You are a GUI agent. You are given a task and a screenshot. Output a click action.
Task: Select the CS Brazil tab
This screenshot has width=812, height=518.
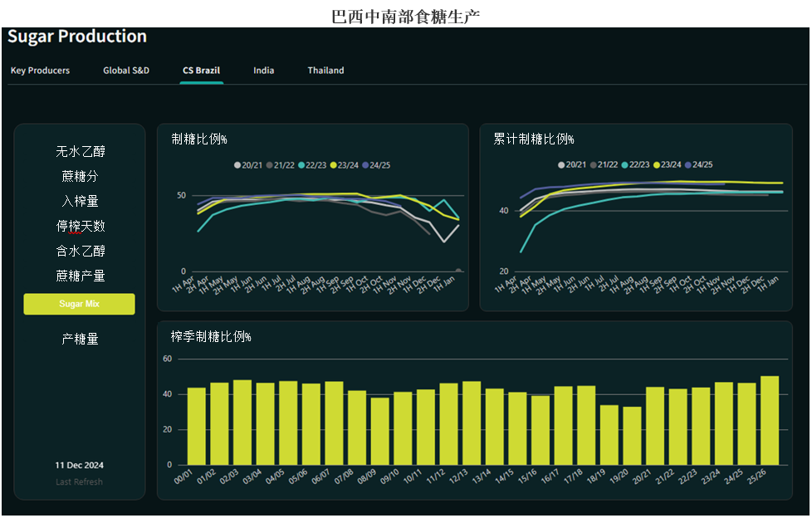tap(201, 71)
